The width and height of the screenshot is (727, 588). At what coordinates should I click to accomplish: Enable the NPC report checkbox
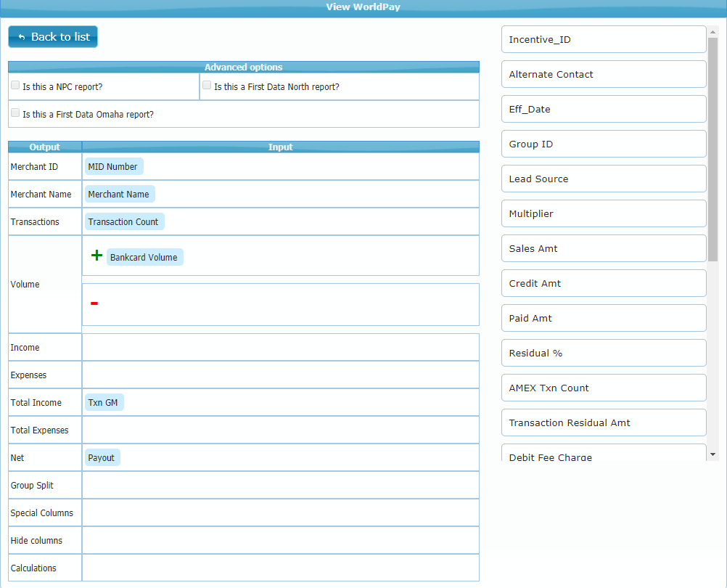[x=15, y=86]
